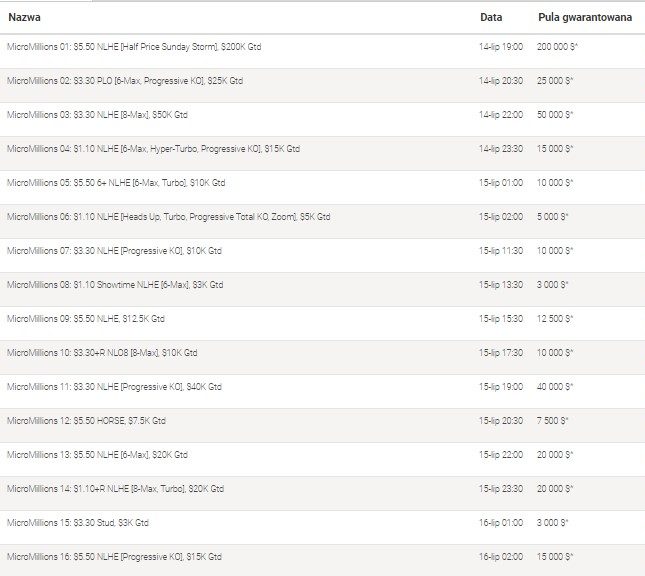Viewport: 645px width, 576px height.
Task: Select MicroMillions 08 Showtime NLHE row
Action: click(x=115, y=285)
